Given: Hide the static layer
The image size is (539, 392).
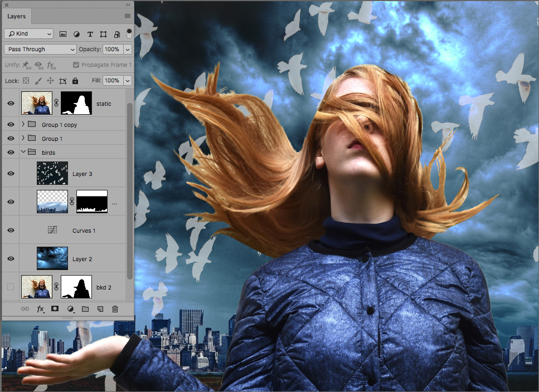Looking at the screenshot, I should [x=11, y=104].
